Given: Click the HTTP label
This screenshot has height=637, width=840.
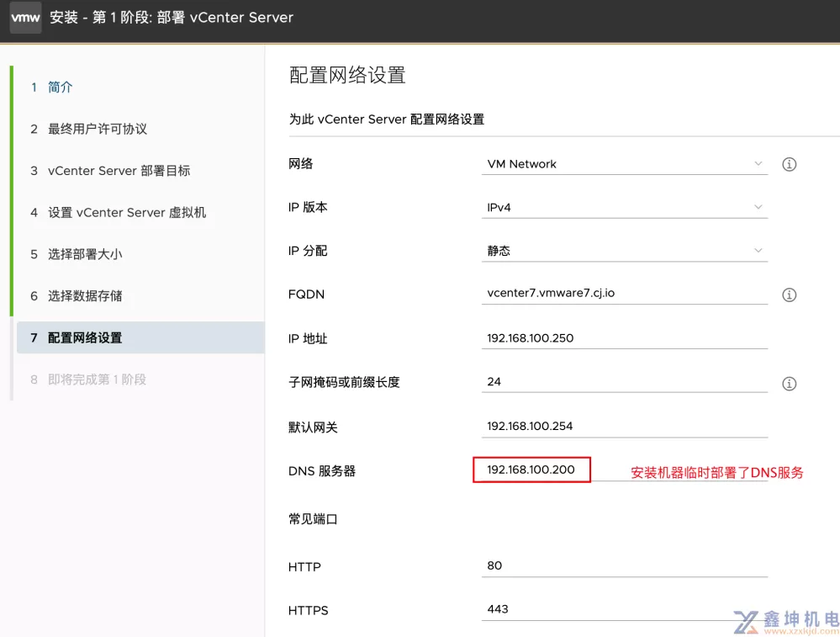Looking at the screenshot, I should tap(304, 567).
